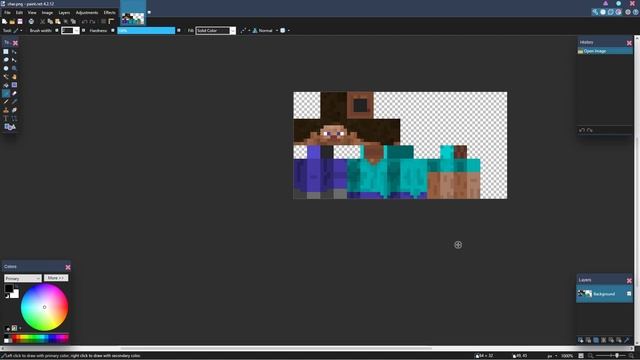The image size is (640, 360).
Task: Click the Paste icon in the toolbar
Action: (x=58, y=21)
